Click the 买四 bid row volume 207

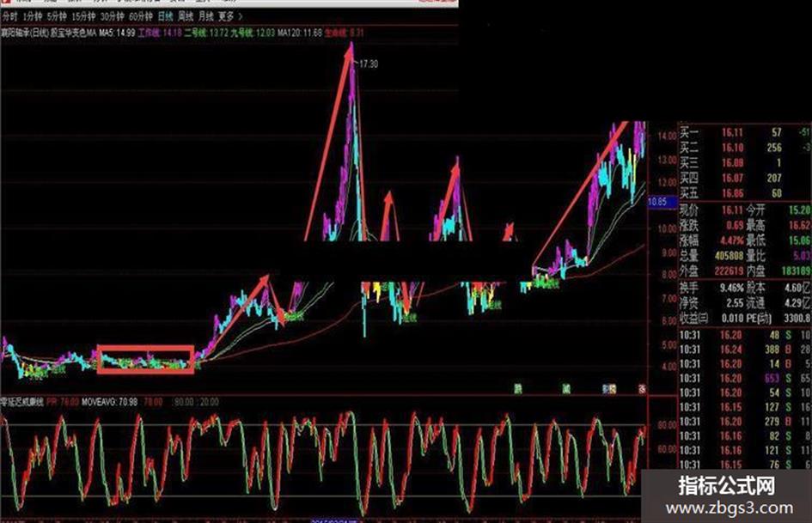[773, 178]
